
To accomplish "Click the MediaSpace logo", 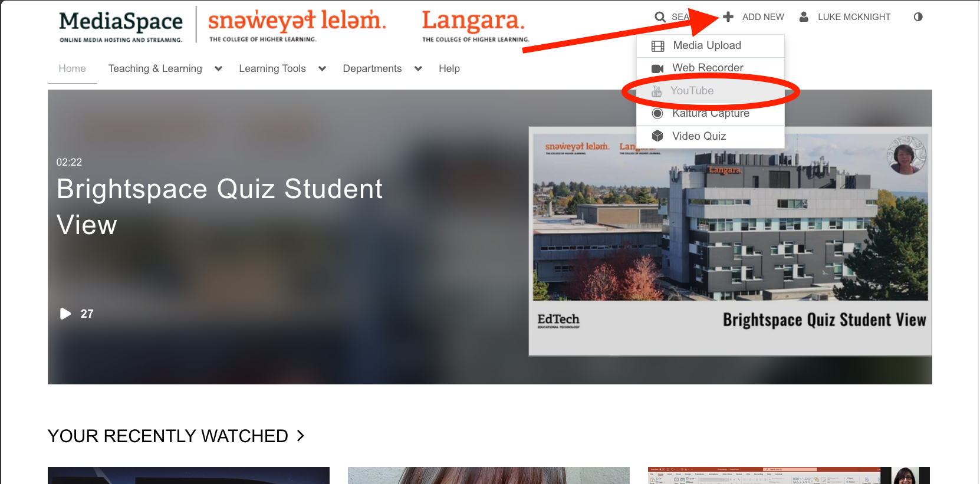I will [x=121, y=26].
